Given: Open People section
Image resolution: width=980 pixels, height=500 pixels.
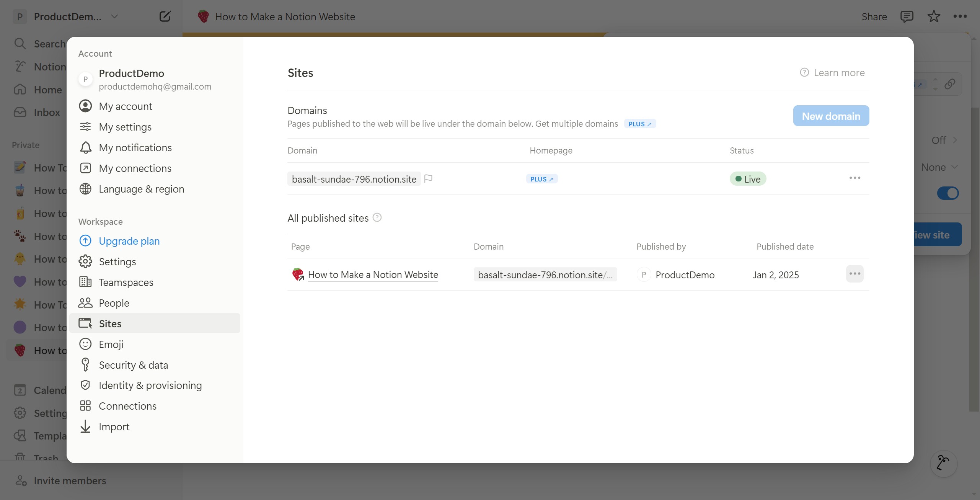Looking at the screenshot, I should pos(155,303).
